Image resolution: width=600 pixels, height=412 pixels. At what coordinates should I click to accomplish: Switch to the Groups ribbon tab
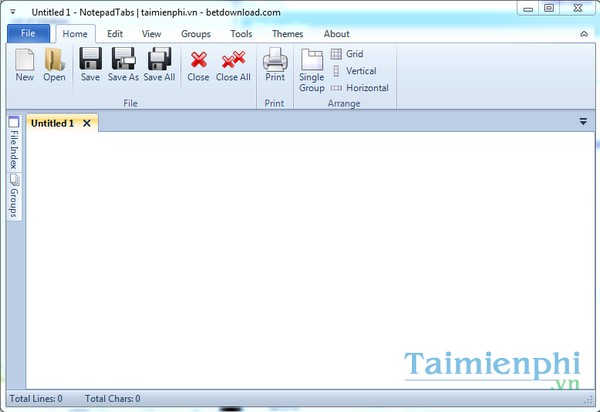[196, 34]
